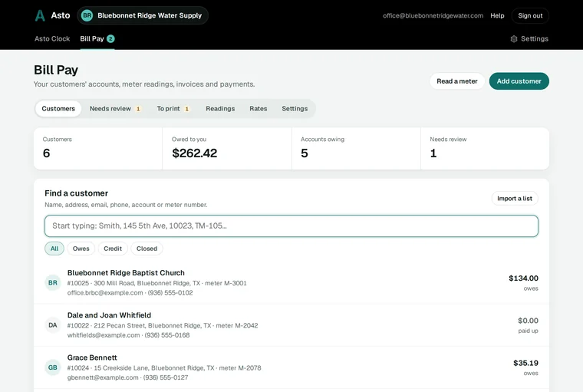Open Dale and Joan Whitfield customer

click(291, 325)
